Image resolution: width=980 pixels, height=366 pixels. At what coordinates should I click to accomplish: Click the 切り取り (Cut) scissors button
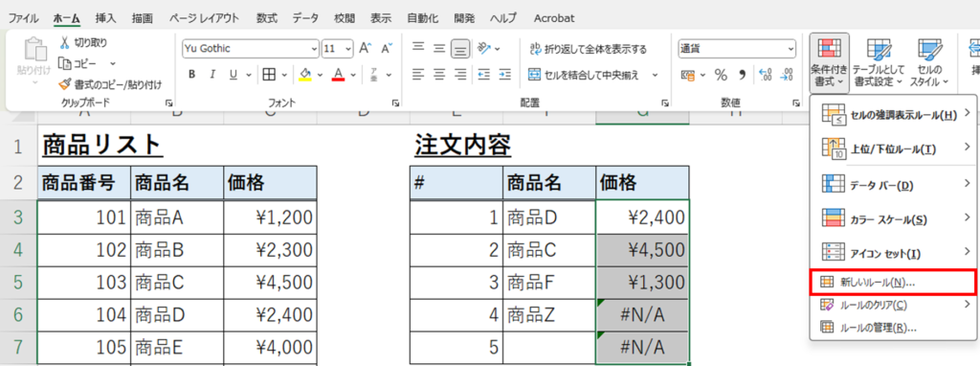tap(83, 43)
